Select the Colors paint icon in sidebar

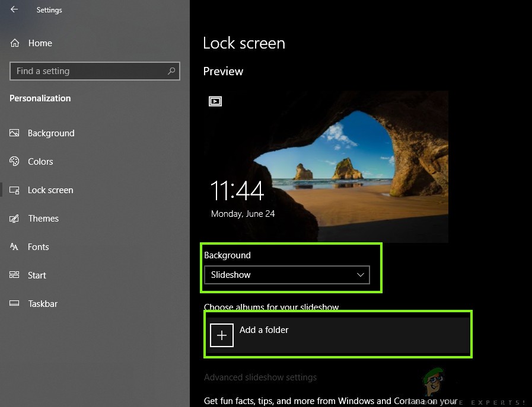coord(14,161)
